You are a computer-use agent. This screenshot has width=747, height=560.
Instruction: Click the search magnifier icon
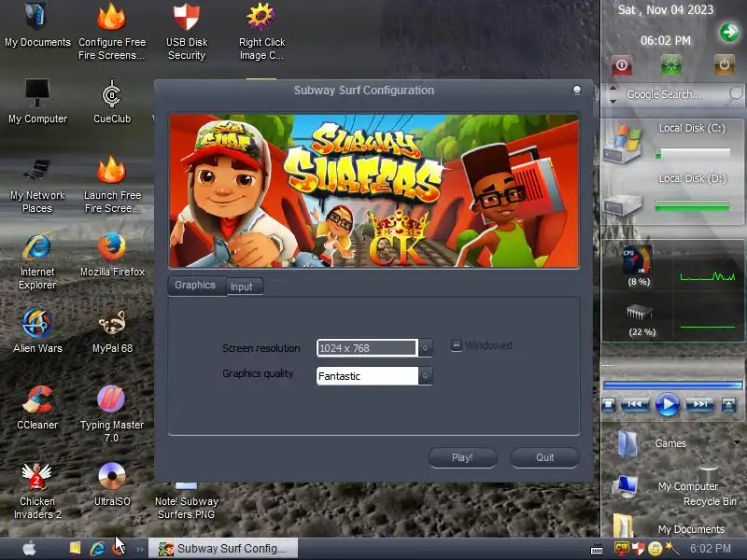[734, 94]
